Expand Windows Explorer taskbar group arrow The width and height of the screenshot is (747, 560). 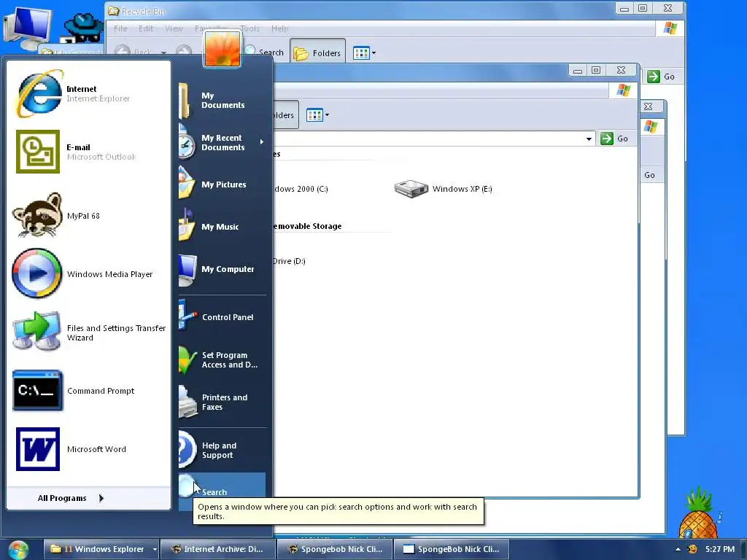coord(155,550)
